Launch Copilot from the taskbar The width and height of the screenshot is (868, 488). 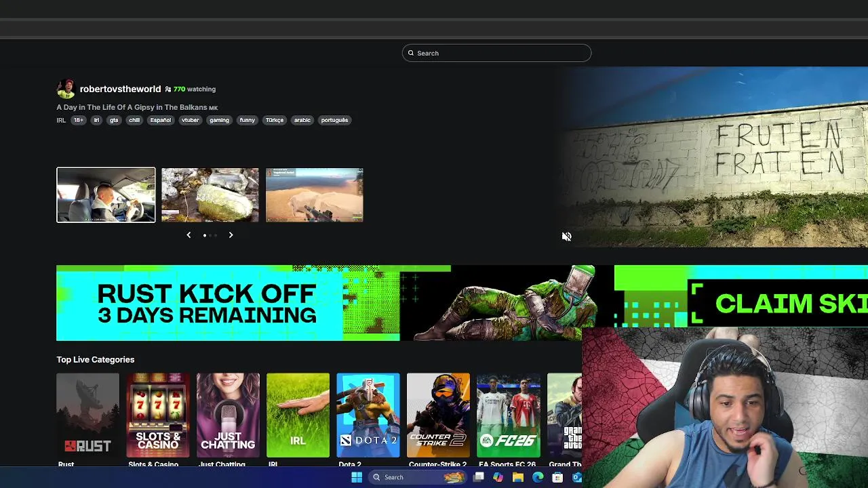[498, 477]
